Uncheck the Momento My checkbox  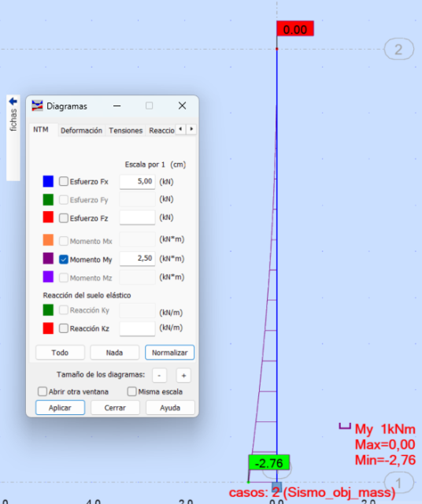64,259
